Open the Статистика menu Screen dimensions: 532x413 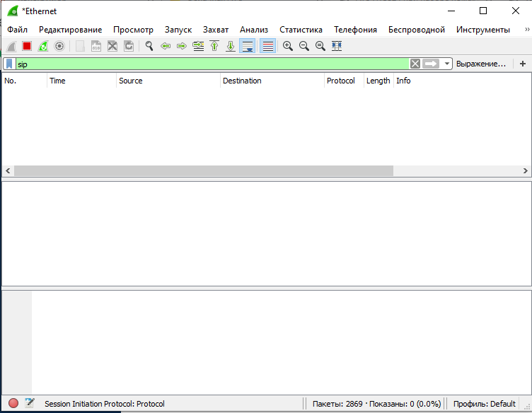[x=301, y=30]
